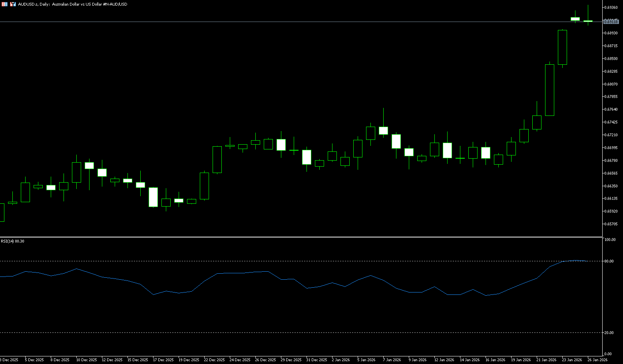
Task: Select the horizontal bid price line
Action: click(280, 22)
